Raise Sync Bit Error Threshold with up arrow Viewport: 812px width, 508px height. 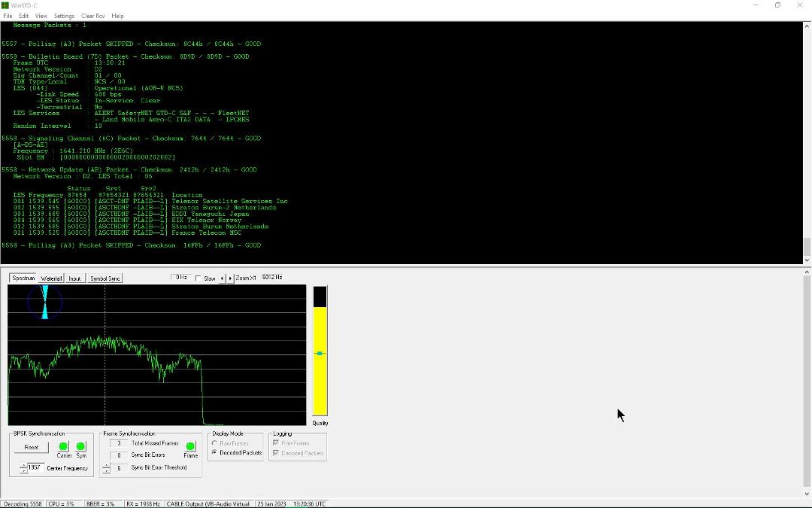click(x=106, y=466)
